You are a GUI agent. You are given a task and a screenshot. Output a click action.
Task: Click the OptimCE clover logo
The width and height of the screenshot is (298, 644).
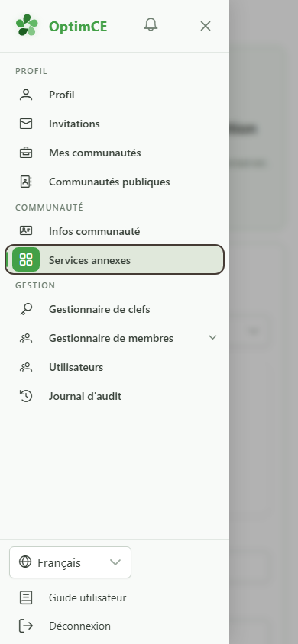(x=27, y=25)
